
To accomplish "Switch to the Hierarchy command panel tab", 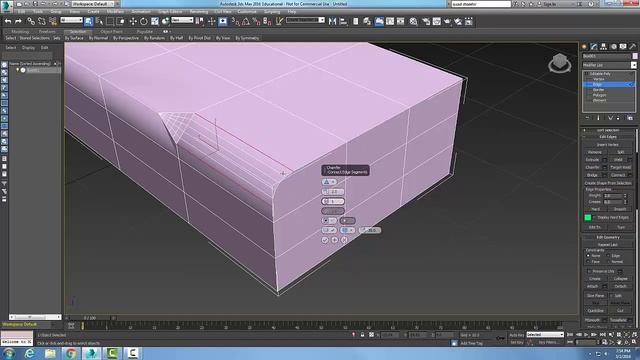I will tap(604, 47).
